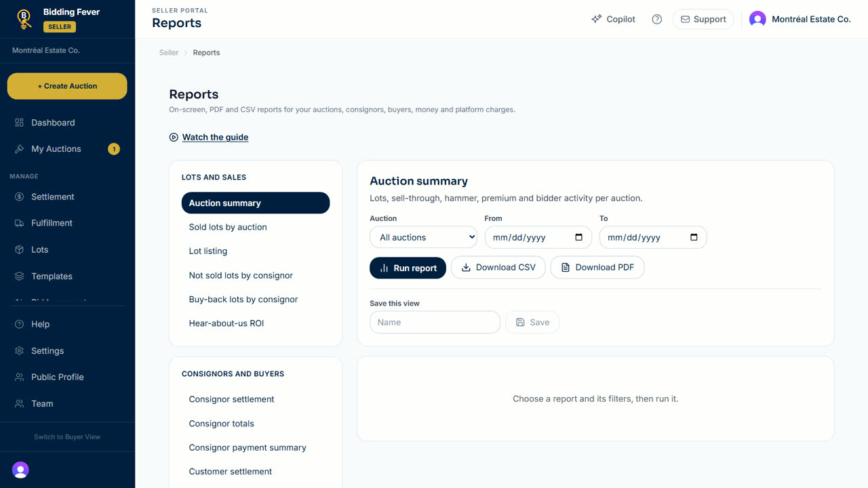The image size is (868, 488).
Task: Select the Lot listing report
Action: click(256, 251)
